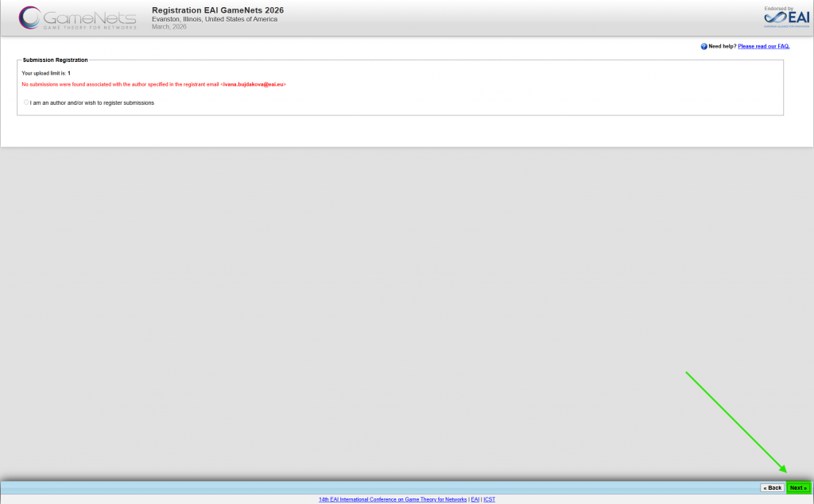Click the blue help question mark icon
The width and height of the screenshot is (814, 504).
click(704, 46)
